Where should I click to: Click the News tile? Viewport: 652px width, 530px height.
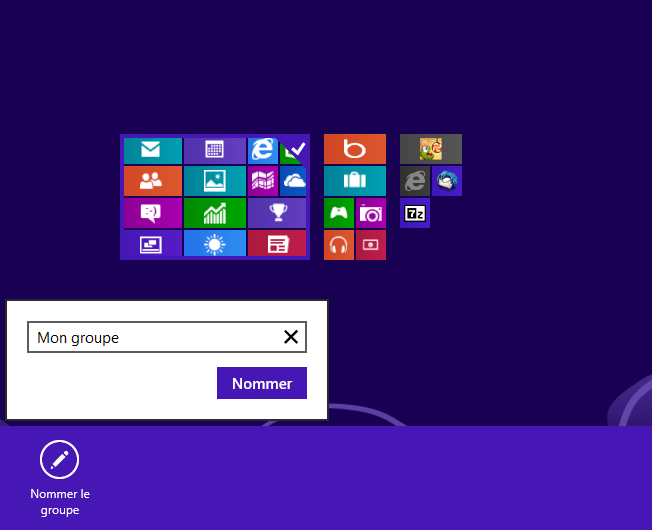(277, 244)
